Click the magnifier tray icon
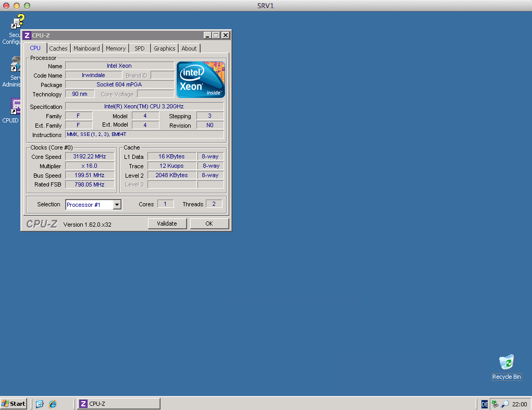 pos(505,404)
